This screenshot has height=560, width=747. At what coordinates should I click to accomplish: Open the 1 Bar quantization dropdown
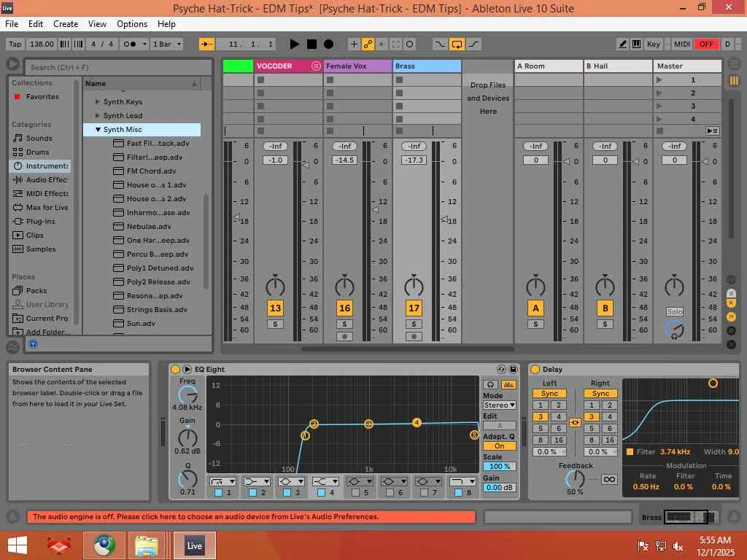click(x=167, y=44)
